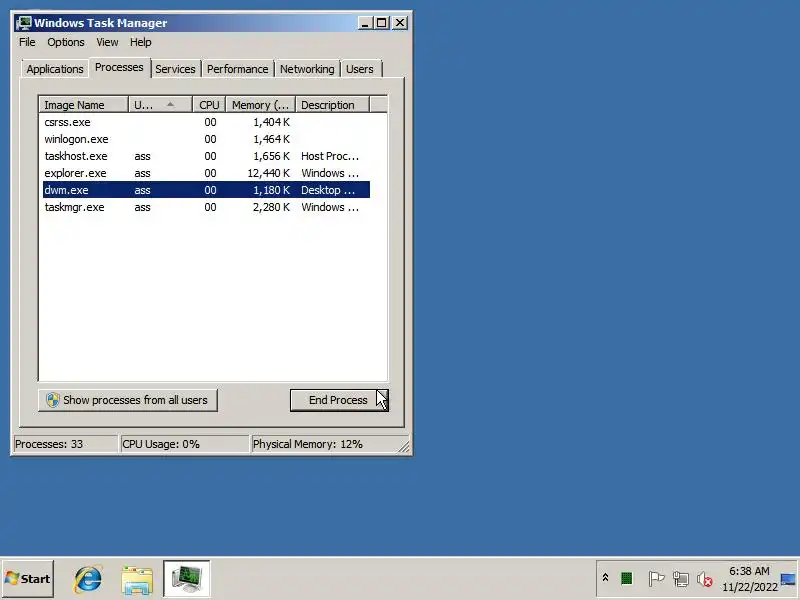
Task: Select the dwm.exe process row
Action: (206, 190)
